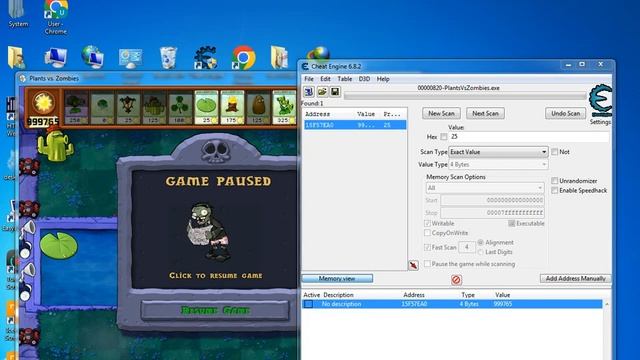The width and height of the screenshot is (640, 360).
Task: Select found address 15F57EA0 in results list
Action: (x=354, y=125)
